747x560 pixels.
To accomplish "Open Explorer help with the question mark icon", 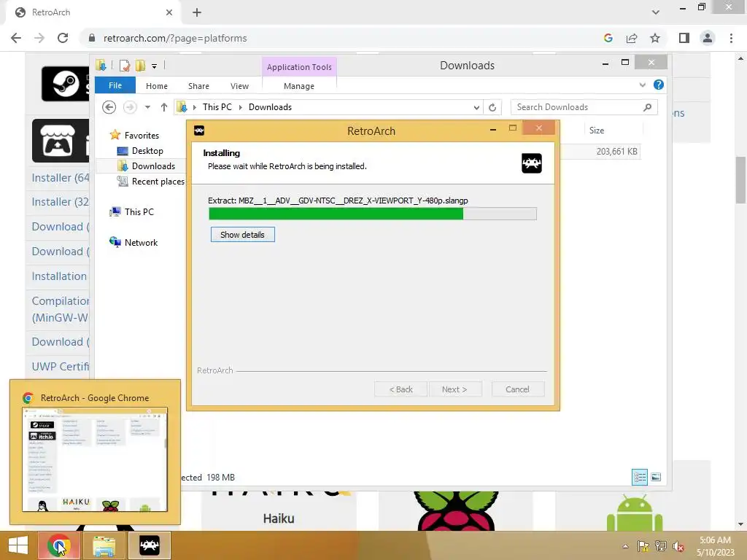I will pos(659,85).
